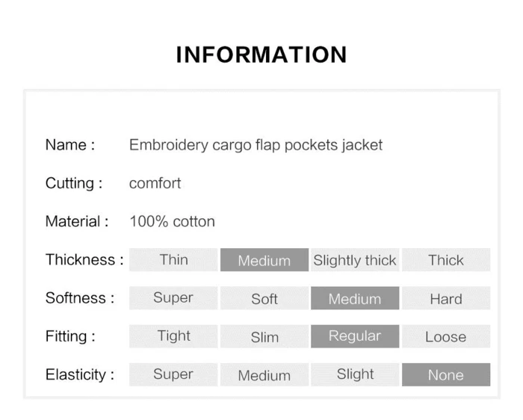Select Slight elasticity option
Image resolution: width=523 pixels, height=420 pixels.
tap(355, 374)
